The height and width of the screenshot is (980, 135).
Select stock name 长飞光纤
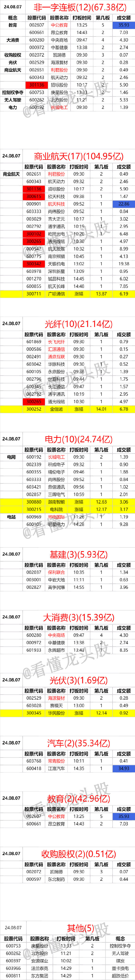coord(56,342)
